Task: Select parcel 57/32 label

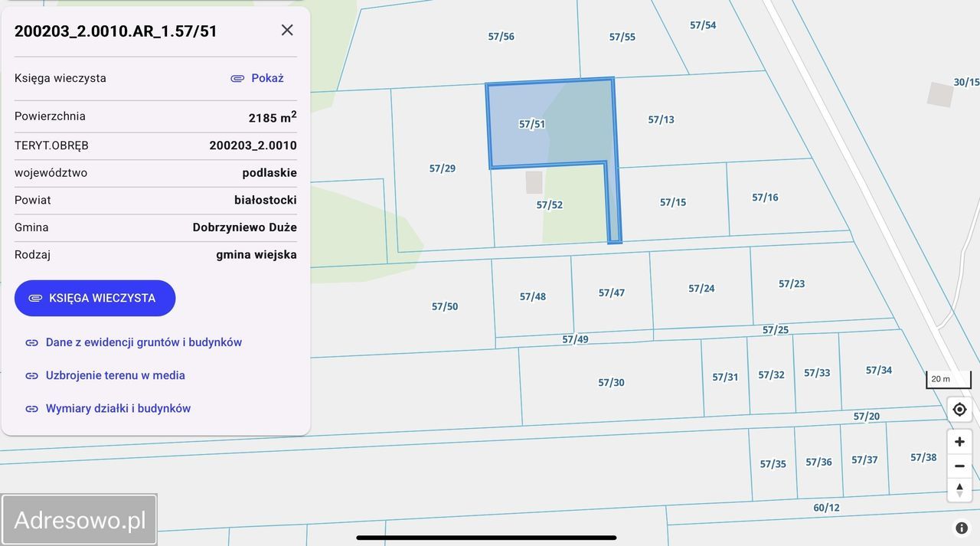Action: pos(771,374)
